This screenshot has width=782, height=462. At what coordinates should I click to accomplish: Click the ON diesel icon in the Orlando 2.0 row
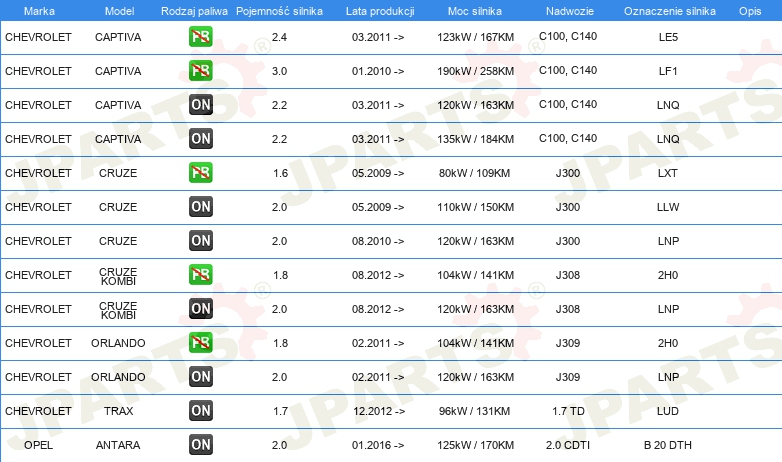point(200,377)
